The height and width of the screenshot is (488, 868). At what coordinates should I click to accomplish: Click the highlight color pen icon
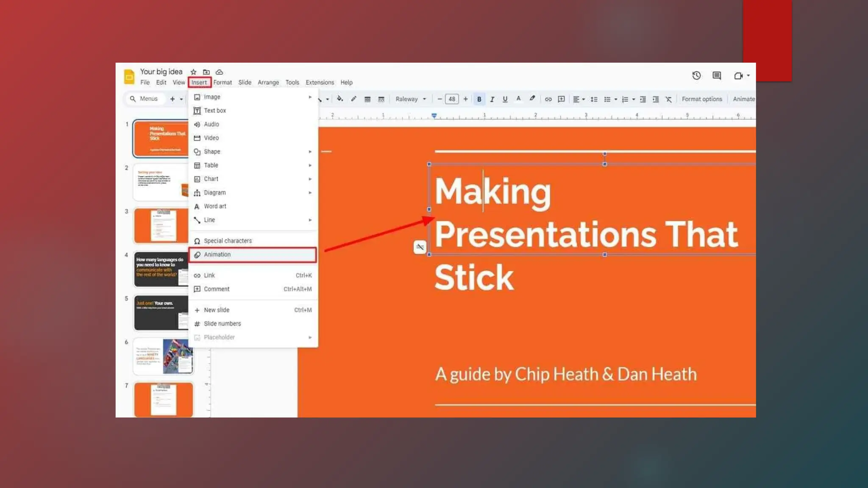532,99
